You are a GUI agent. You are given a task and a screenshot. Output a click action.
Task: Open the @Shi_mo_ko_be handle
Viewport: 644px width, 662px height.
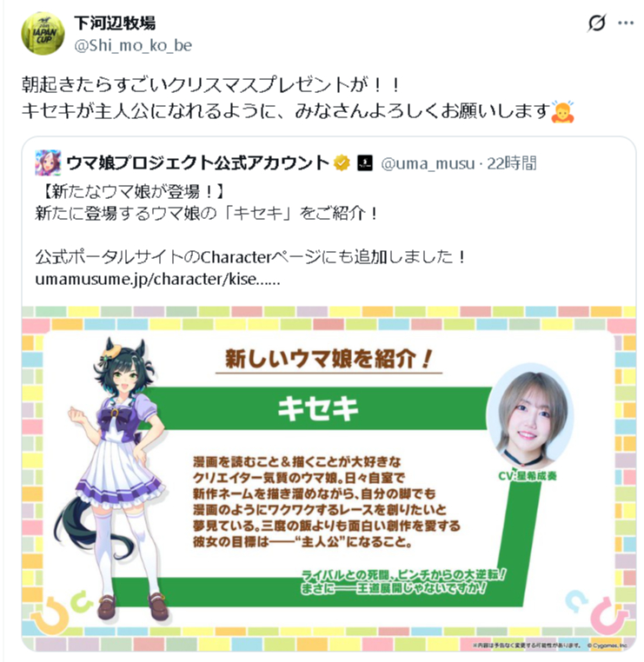133,45
